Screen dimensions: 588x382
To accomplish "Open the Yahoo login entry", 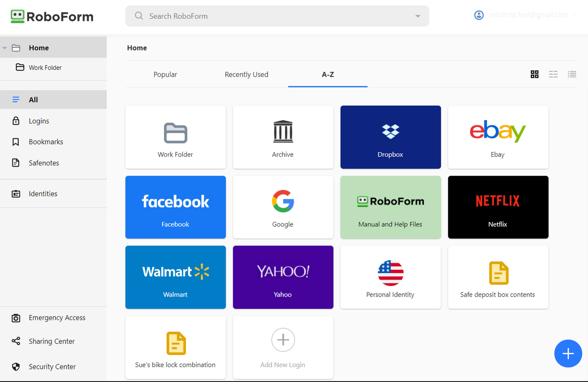I will pyautogui.click(x=283, y=277).
